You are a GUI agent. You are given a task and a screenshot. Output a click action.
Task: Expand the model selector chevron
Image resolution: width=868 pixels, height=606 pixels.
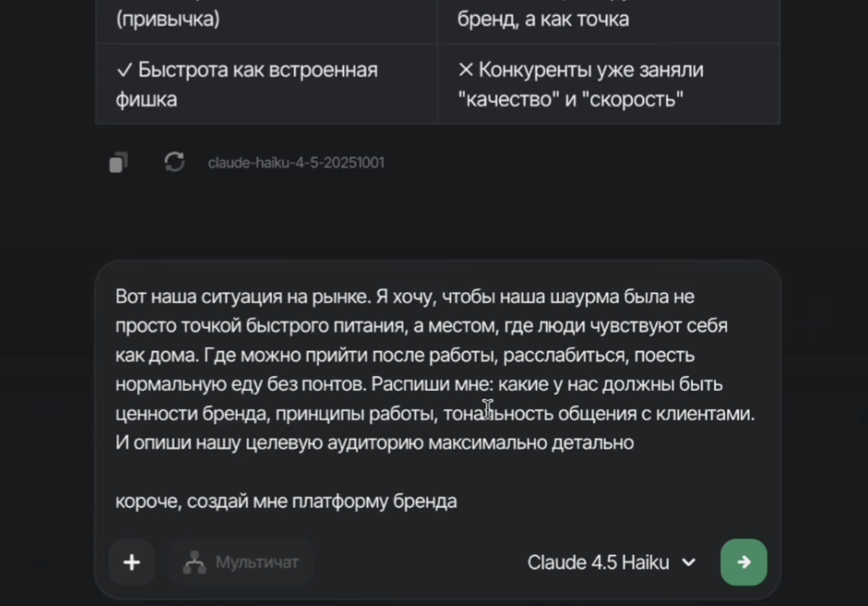(x=689, y=562)
